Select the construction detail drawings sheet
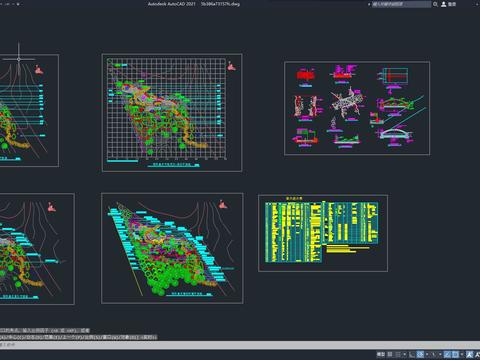480x360 pixels. (357, 108)
